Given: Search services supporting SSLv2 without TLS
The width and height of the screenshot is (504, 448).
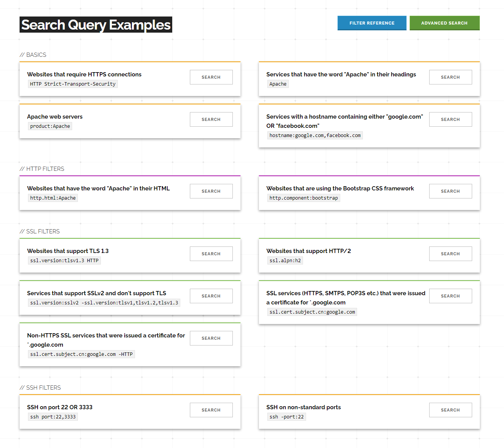Looking at the screenshot, I should click(x=211, y=296).
